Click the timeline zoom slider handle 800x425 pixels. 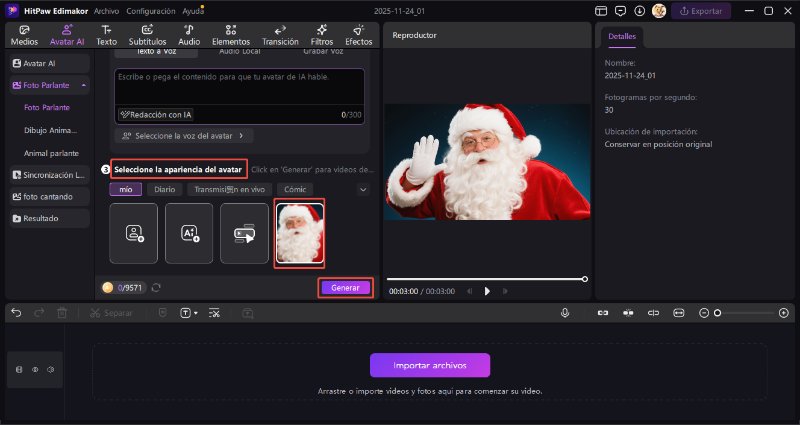[717, 313]
